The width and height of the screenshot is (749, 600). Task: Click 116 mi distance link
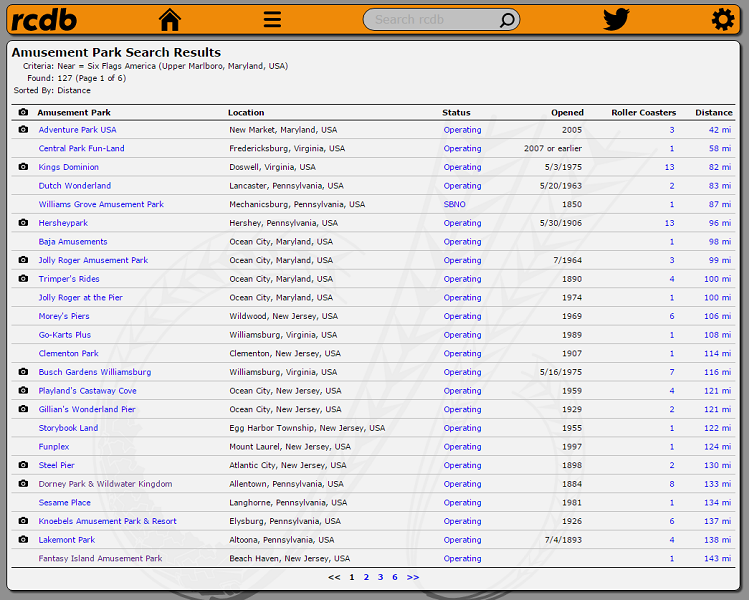pyautogui.click(x=717, y=372)
